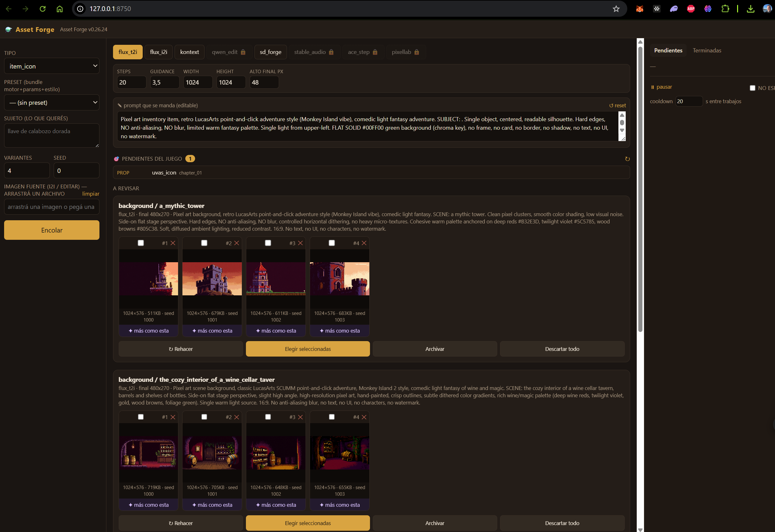Click Elegir seleccionadas for a_mythic_tower
Image resolution: width=775 pixels, height=532 pixels.
click(308, 349)
